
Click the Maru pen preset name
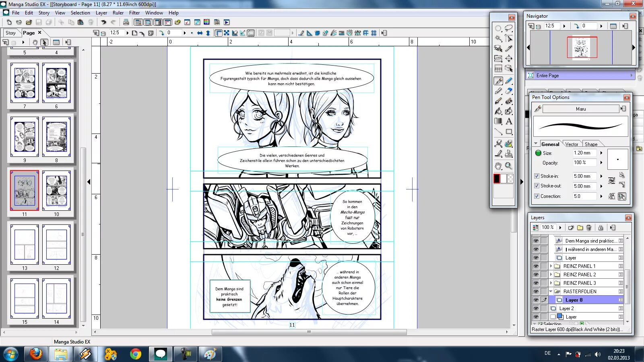581,109
